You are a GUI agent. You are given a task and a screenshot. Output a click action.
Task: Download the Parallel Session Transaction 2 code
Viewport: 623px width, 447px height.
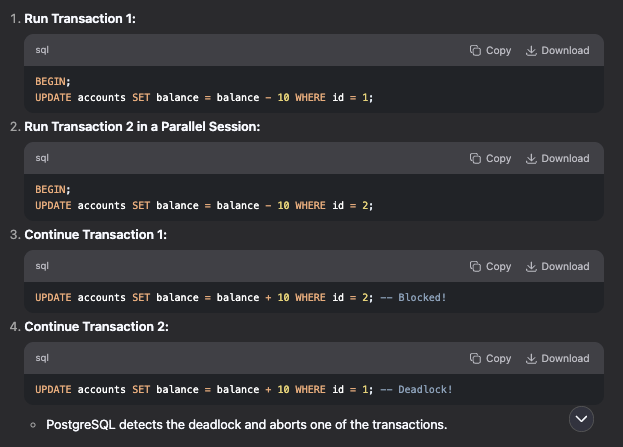click(x=557, y=158)
